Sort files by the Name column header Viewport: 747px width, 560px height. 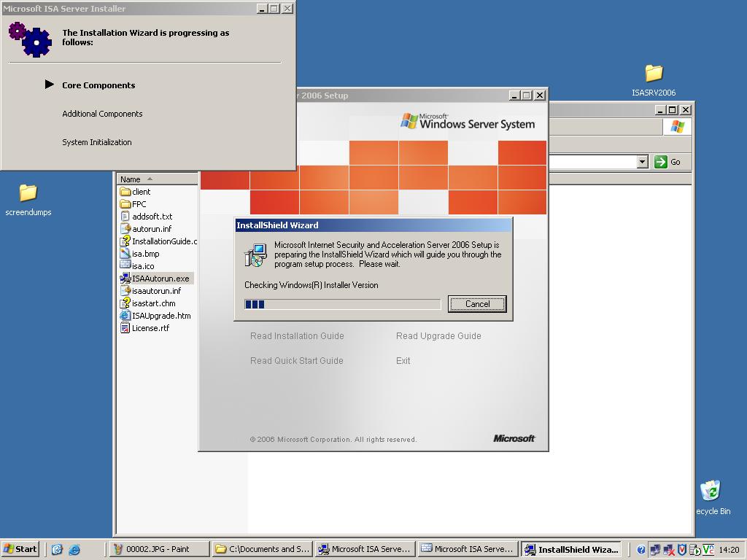[x=158, y=179]
